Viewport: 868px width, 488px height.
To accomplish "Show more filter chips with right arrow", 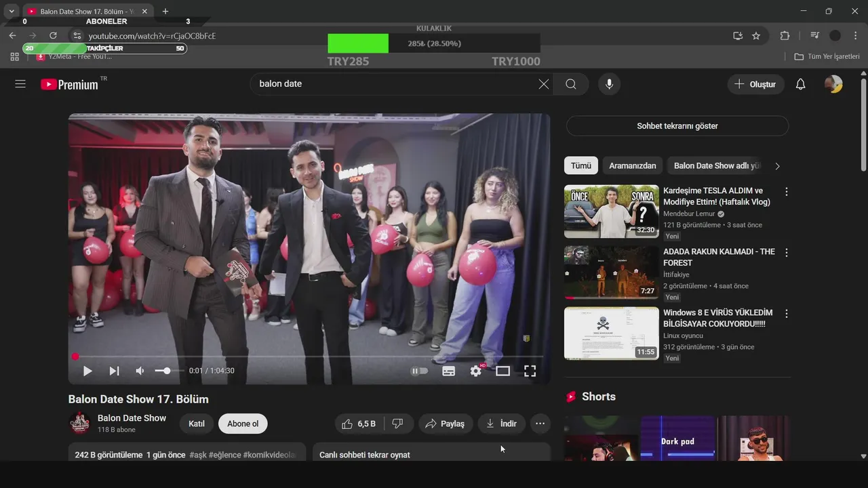I will [777, 165].
